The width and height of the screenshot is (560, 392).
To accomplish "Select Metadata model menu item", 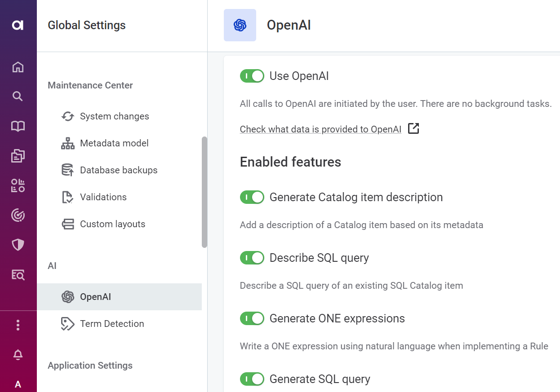I will click(x=114, y=143).
